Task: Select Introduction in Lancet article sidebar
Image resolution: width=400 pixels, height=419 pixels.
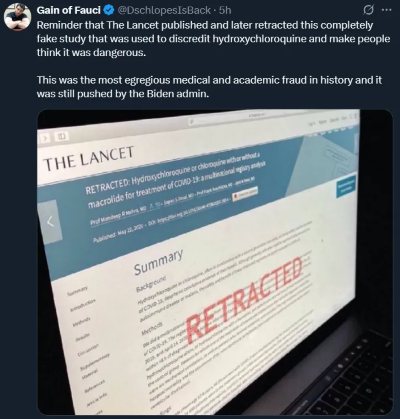Action: click(x=82, y=305)
